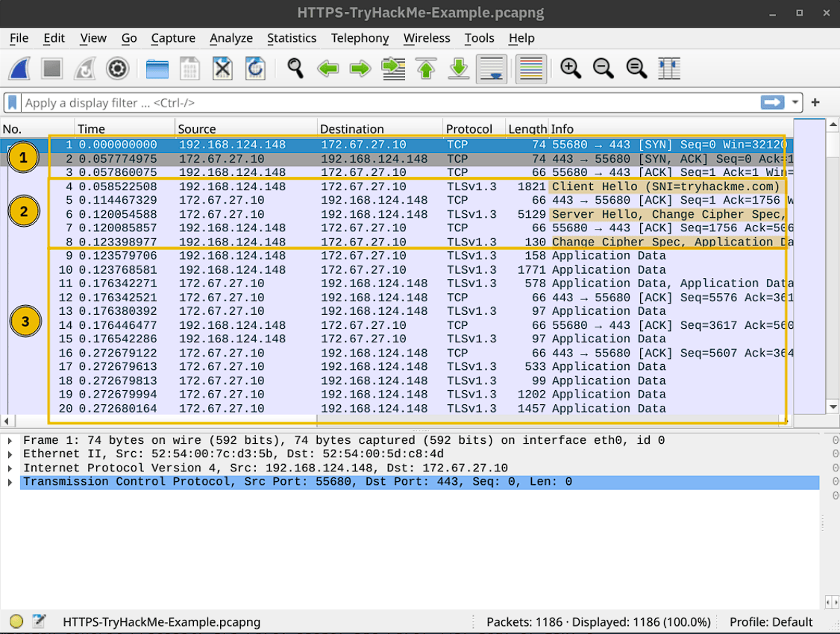Screen dimensions: 840x634
Task: Sort by the Time column header
Action: click(x=125, y=129)
